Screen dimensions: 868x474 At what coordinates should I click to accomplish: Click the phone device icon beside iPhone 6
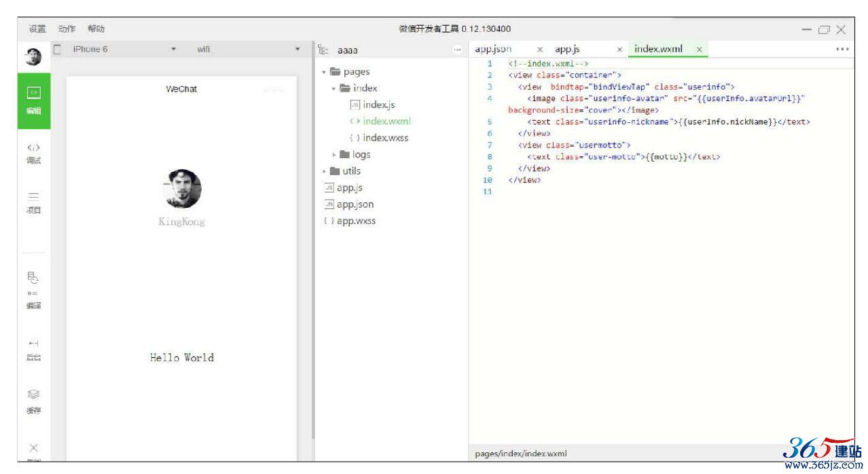[x=57, y=49]
